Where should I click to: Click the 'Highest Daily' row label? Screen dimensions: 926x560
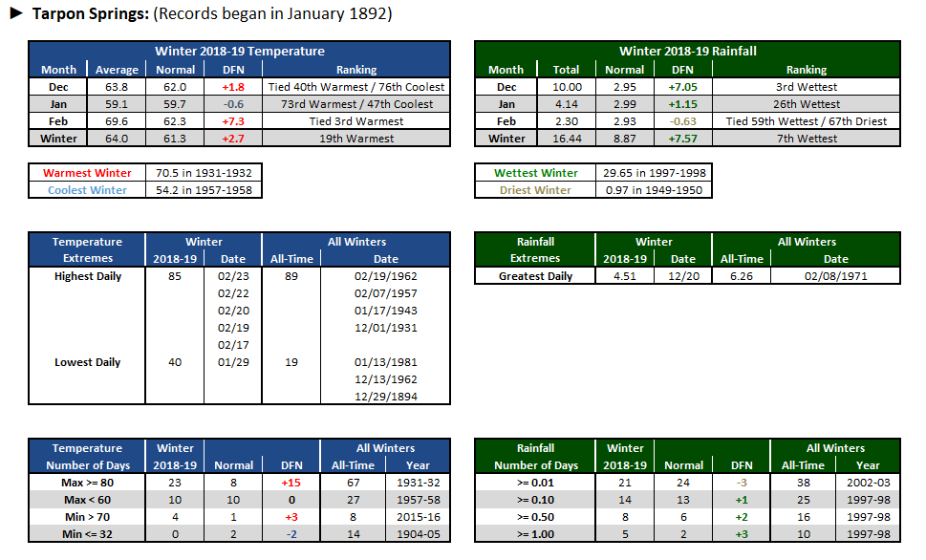87,276
